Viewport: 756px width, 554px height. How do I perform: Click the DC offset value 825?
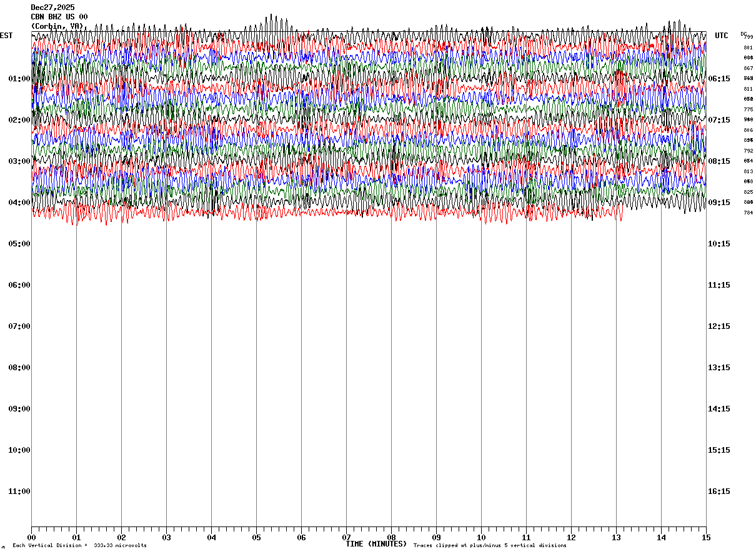click(x=749, y=192)
